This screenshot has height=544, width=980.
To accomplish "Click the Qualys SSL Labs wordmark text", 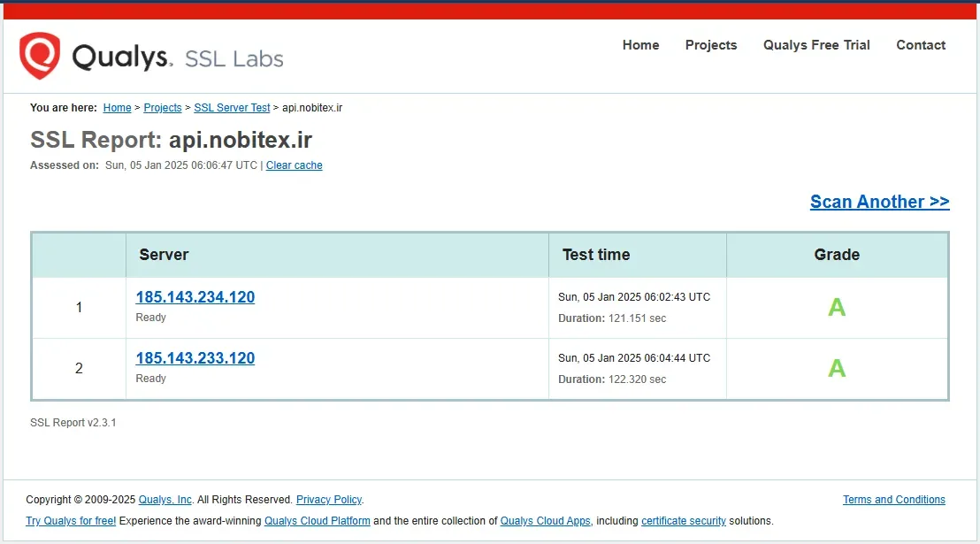I will click(x=178, y=57).
